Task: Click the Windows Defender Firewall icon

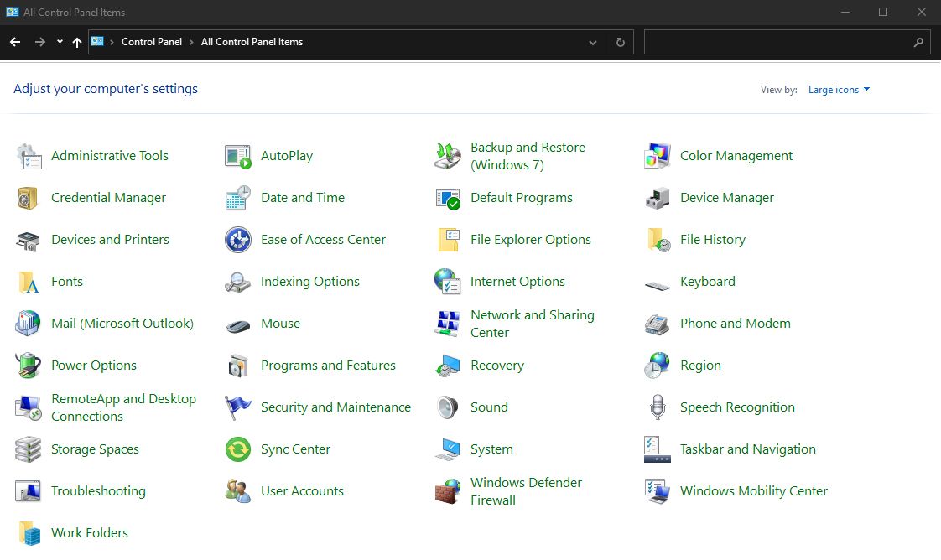Action: (x=448, y=491)
